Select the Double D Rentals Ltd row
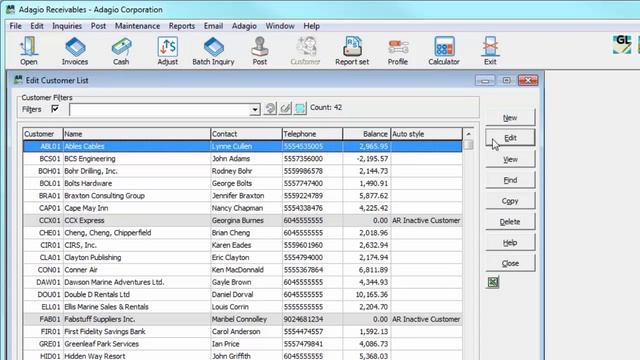The image size is (640, 360). (242, 294)
